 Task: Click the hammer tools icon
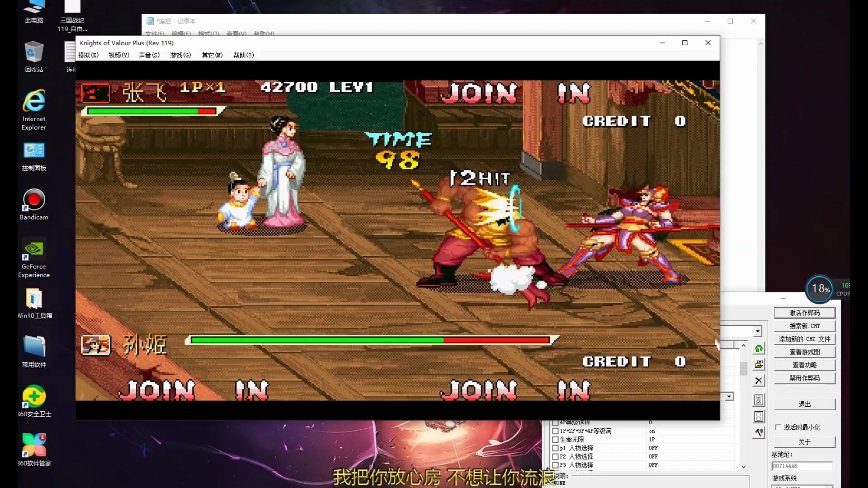tap(759, 432)
